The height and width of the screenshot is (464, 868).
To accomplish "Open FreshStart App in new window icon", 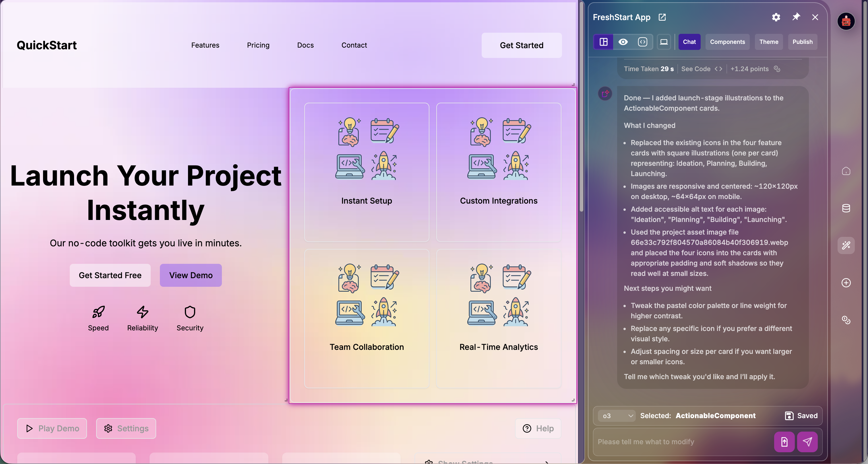I will 662,17.
